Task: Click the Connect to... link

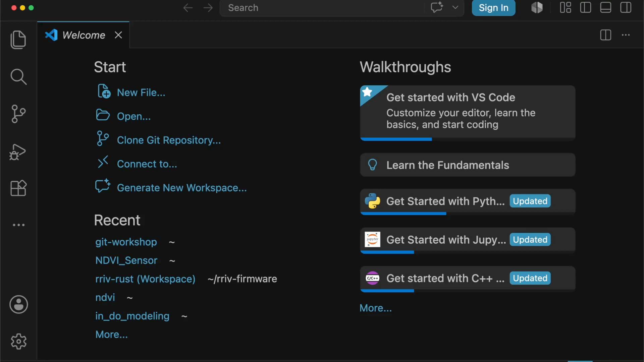Action: (147, 164)
